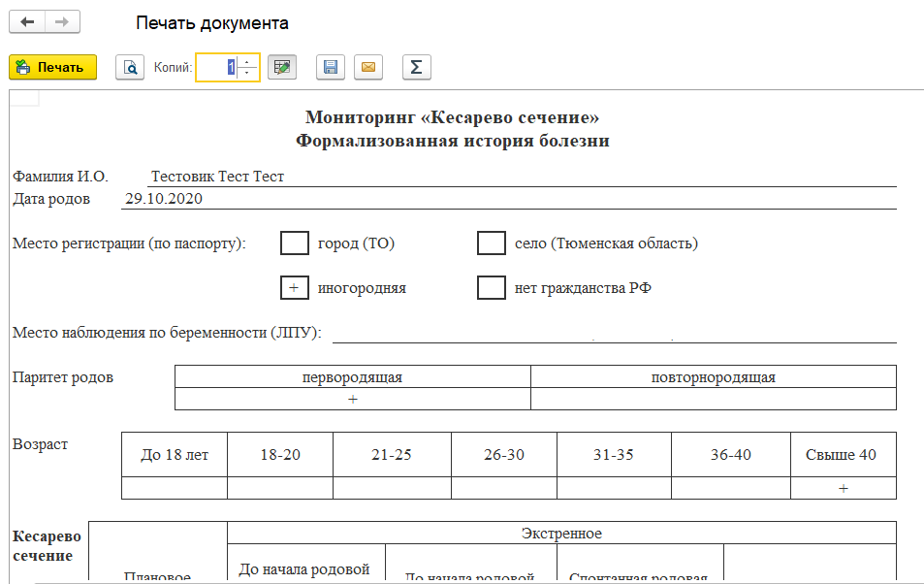Viewport: 924px width, 584px height.
Task: Increase copies with the up spinner arrow
Action: pos(247,61)
